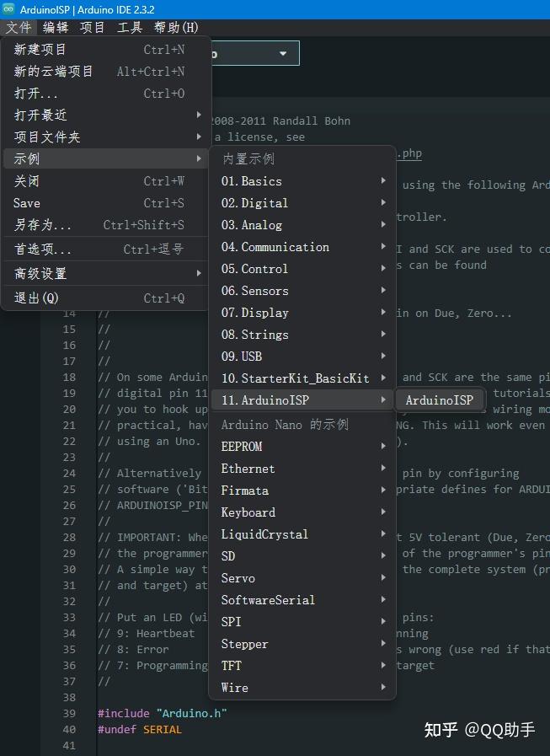Expand 10.StarterKit_BasicKit examples
This screenshot has height=756, width=550.
302,378
